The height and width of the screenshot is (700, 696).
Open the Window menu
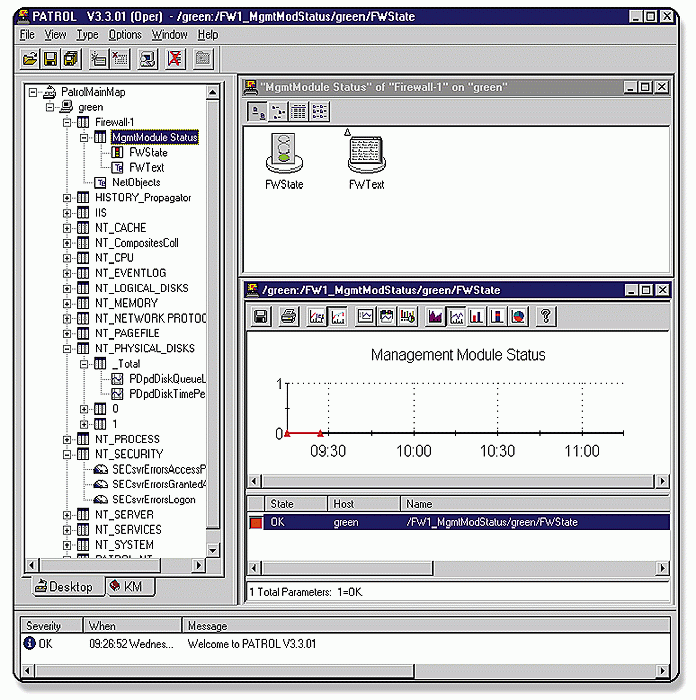[170, 34]
